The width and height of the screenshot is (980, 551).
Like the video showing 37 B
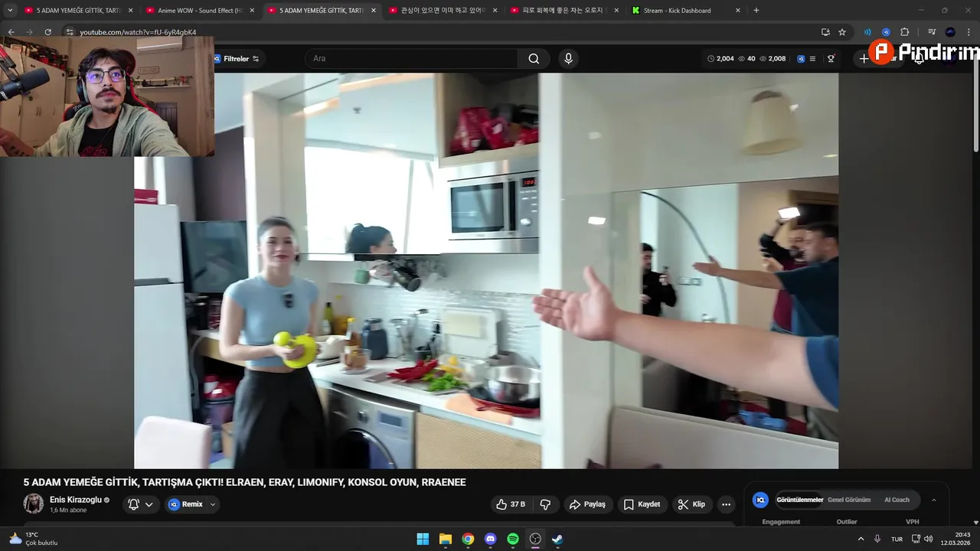coord(510,504)
